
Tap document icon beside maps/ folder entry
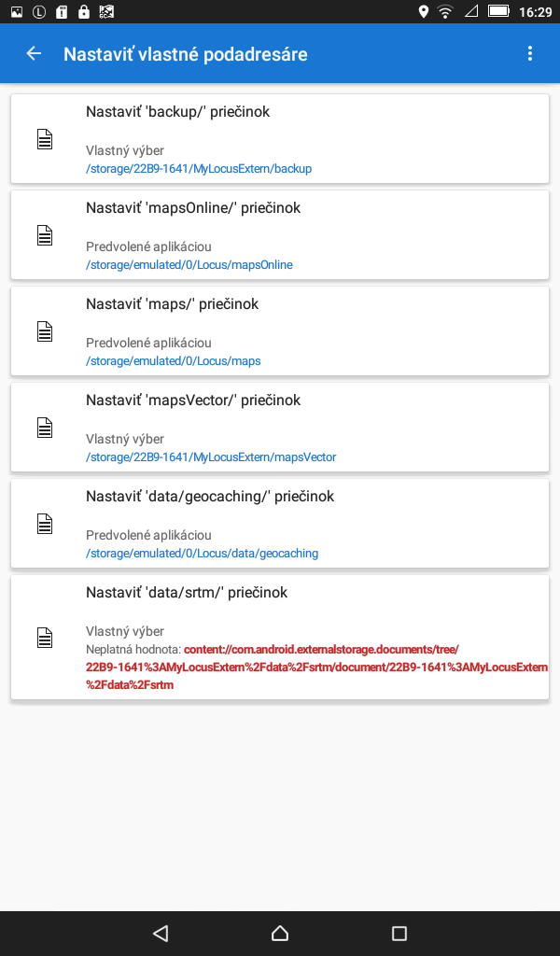(45, 332)
